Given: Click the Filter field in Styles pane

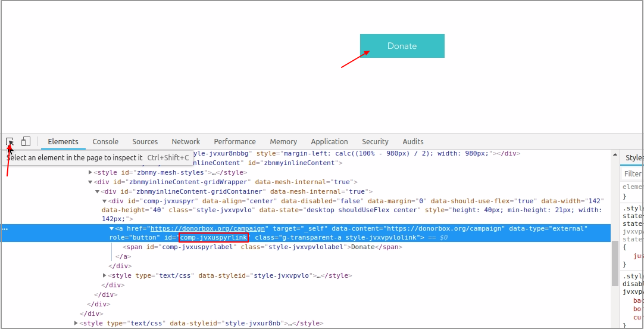Looking at the screenshot, I should tap(633, 173).
